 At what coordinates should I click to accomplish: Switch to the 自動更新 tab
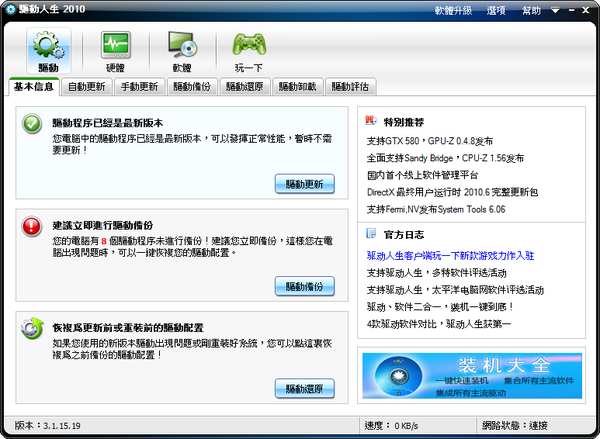pyautogui.click(x=86, y=87)
